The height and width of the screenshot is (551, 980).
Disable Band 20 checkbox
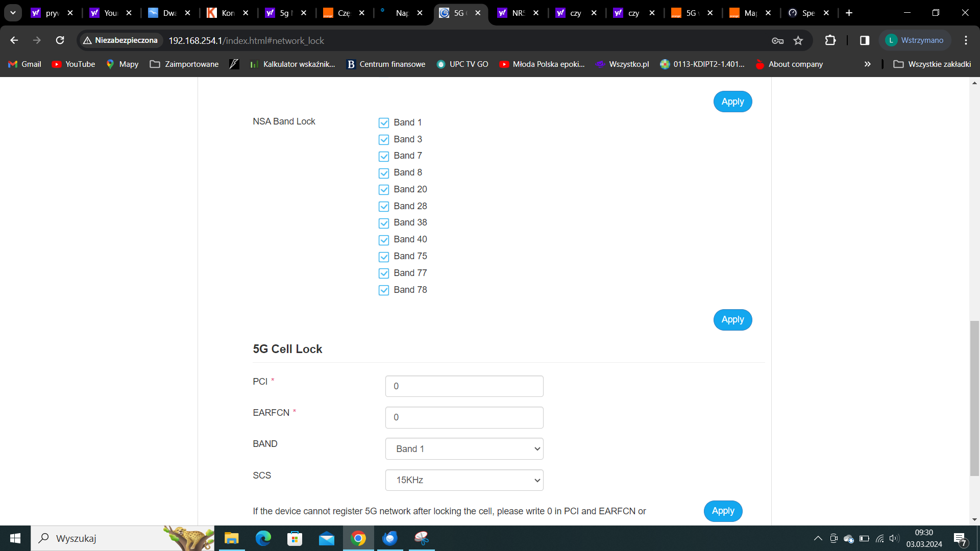pos(384,190)
